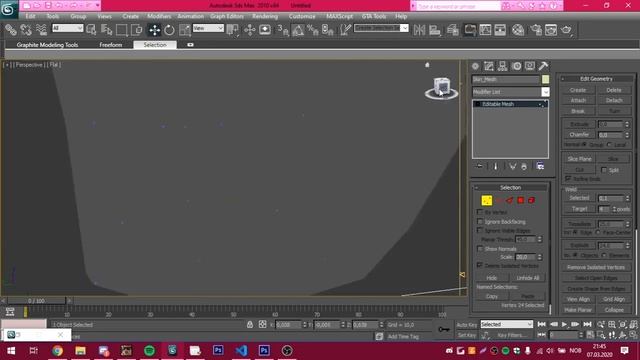
Task: Open the Hierarchy command panel tab
Action: [502, 66]
